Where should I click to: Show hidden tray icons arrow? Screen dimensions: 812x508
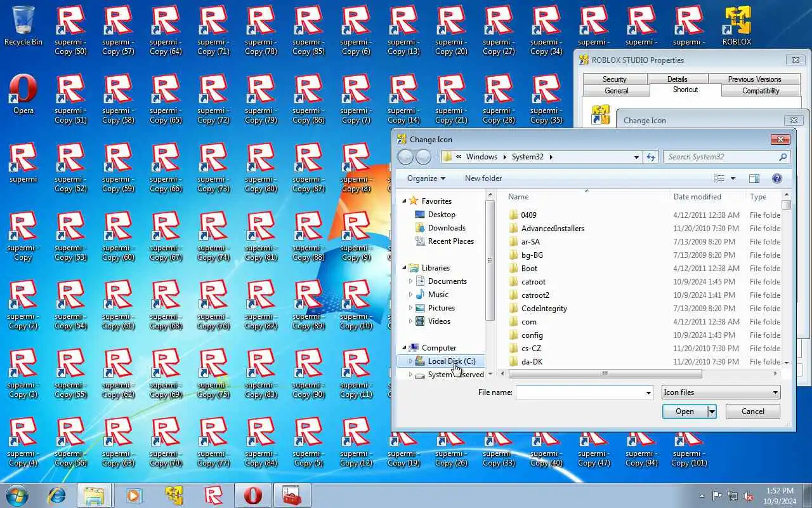702,496
